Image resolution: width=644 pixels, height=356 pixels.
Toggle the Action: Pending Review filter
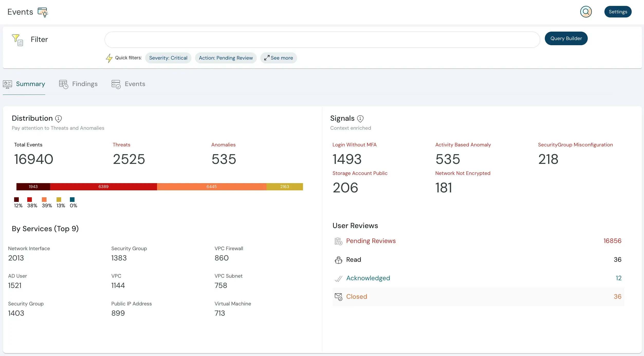coord(226,58)
